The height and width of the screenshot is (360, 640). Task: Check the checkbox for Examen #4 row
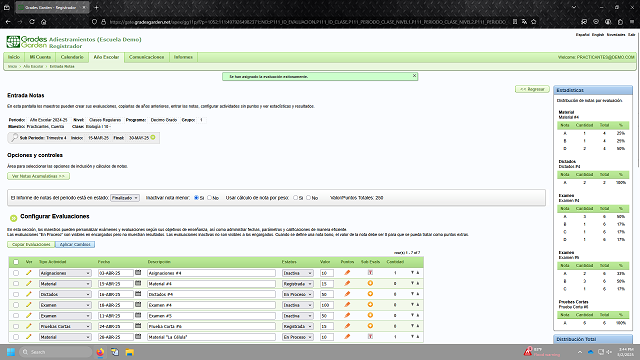16,305
